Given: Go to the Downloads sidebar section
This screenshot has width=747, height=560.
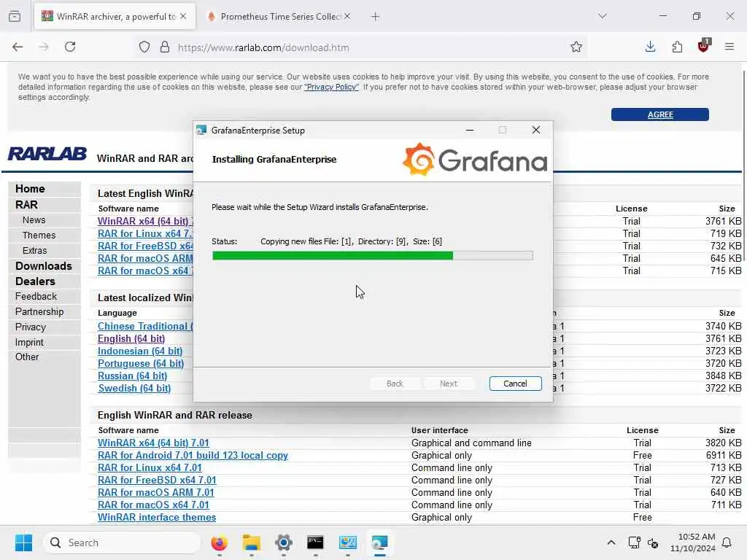Looking at the screenshot, I should 44,266.
